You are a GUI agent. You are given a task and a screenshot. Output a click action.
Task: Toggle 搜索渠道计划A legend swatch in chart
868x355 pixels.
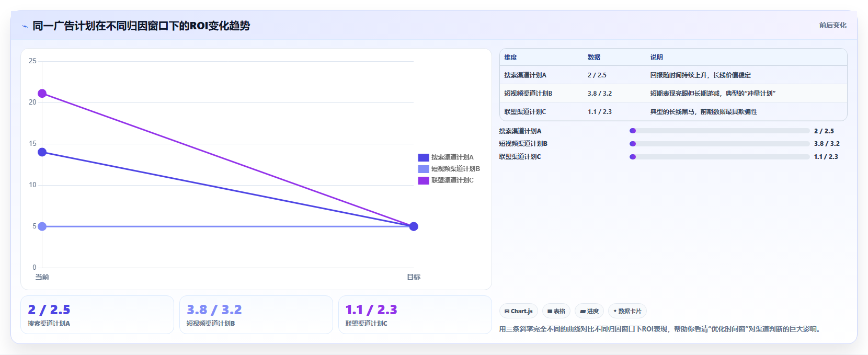pos(424,157)
